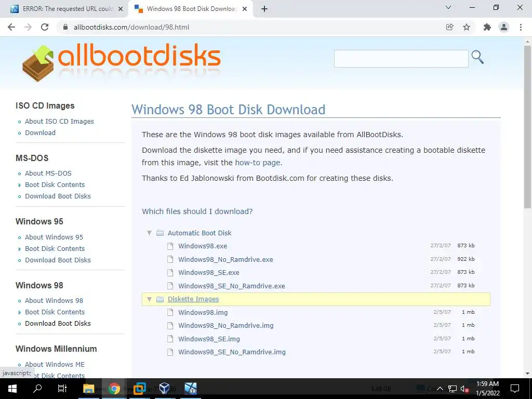Click the Automatic Boot Disk folder icon

[160, 233]
